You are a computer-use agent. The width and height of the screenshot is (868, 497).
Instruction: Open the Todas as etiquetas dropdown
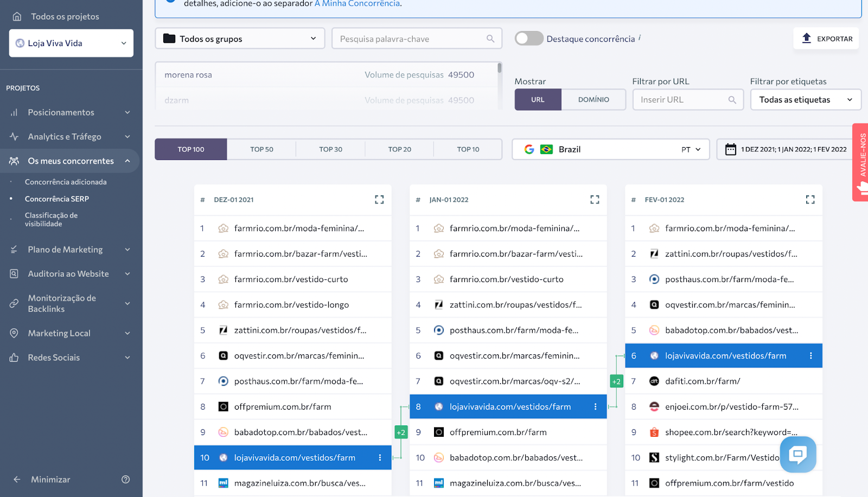coord(806,100)
